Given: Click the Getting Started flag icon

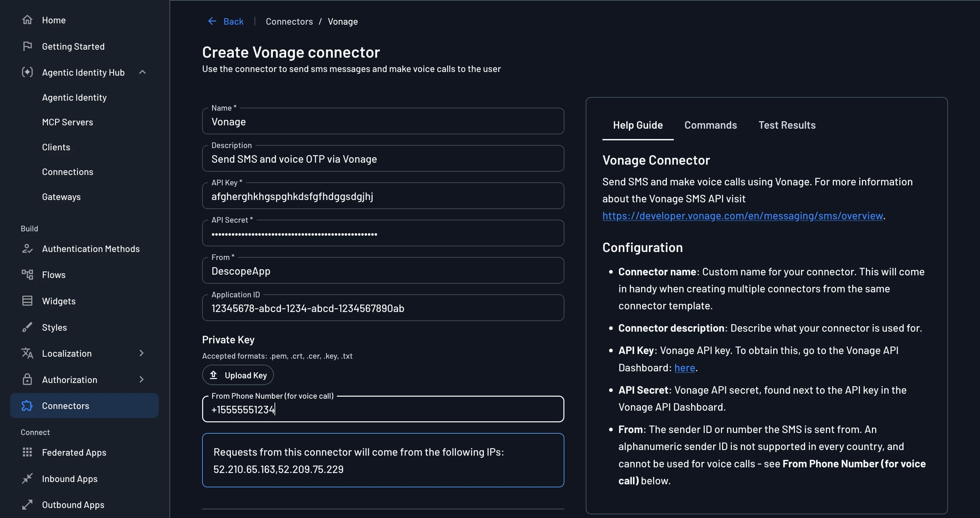Looking at the screenshot, I should tap(27, 46).
